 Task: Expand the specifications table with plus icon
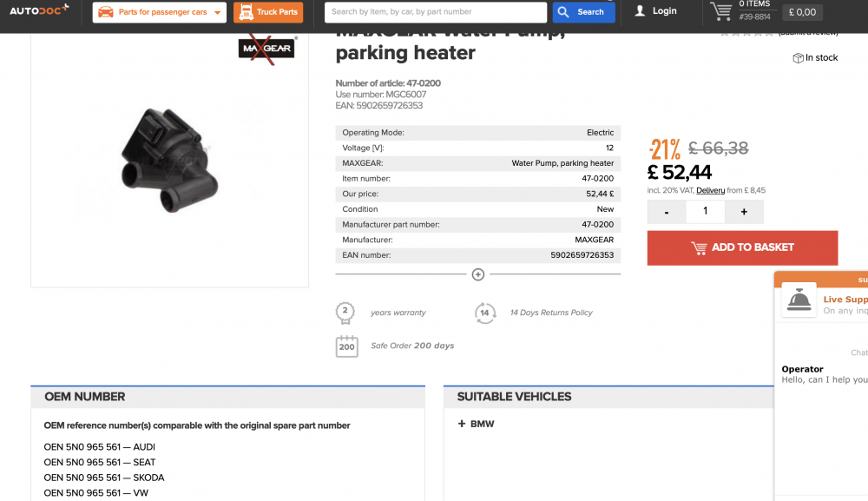point(477,274)
